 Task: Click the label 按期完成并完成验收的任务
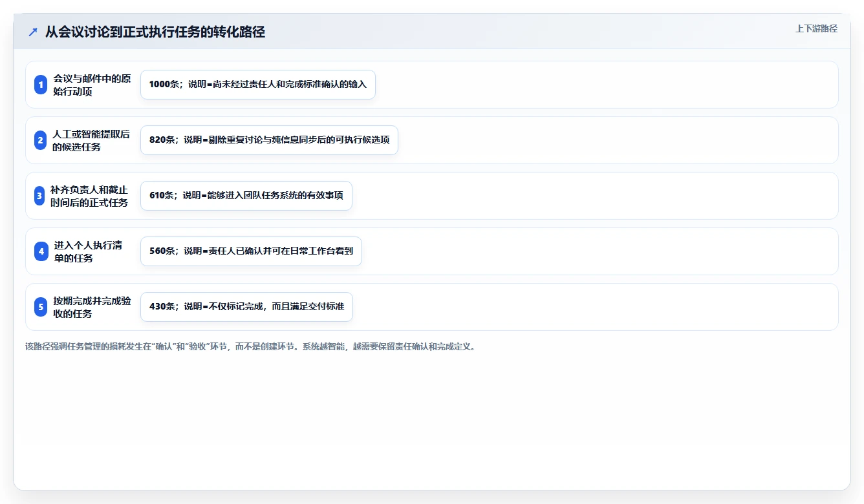coord(92,307)
